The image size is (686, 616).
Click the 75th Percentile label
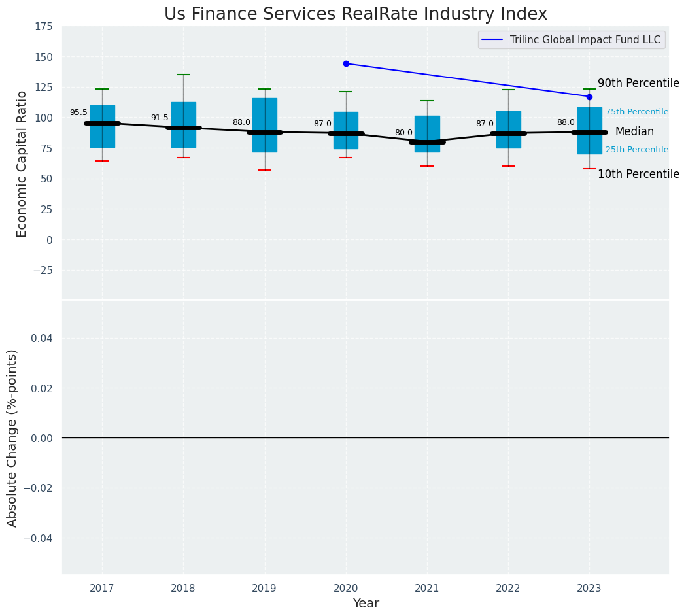(636, 112)
